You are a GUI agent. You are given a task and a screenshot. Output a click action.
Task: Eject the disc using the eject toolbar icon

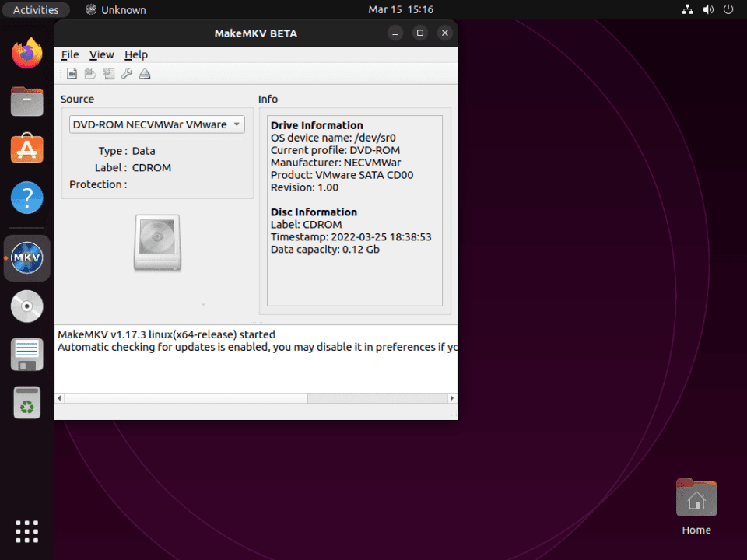tap(145, 73)
